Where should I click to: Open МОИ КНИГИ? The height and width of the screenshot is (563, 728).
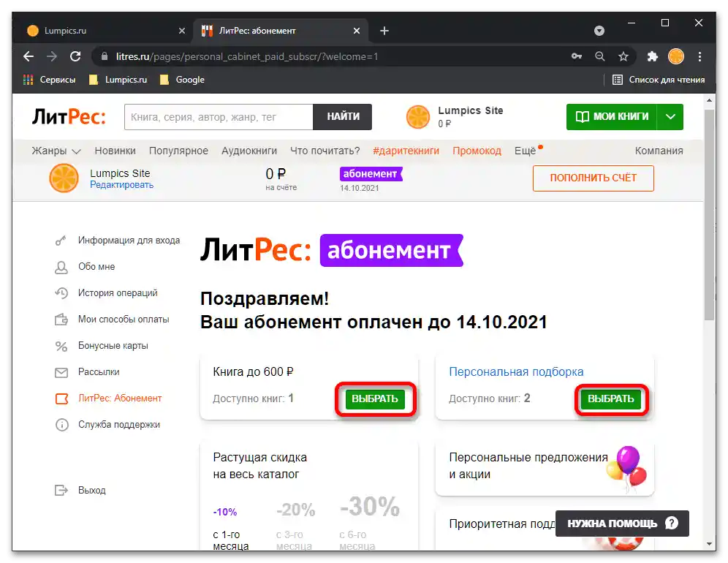612,116
